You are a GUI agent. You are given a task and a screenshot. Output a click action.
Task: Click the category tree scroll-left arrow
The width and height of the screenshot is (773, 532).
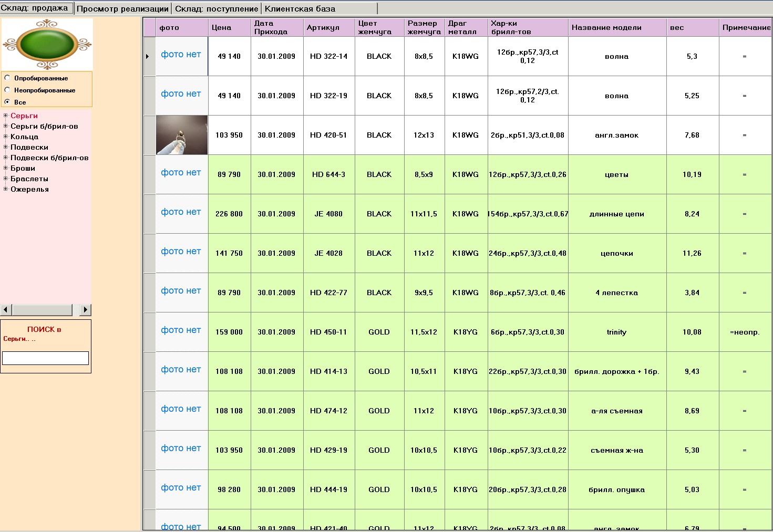(x=6, y=310)
